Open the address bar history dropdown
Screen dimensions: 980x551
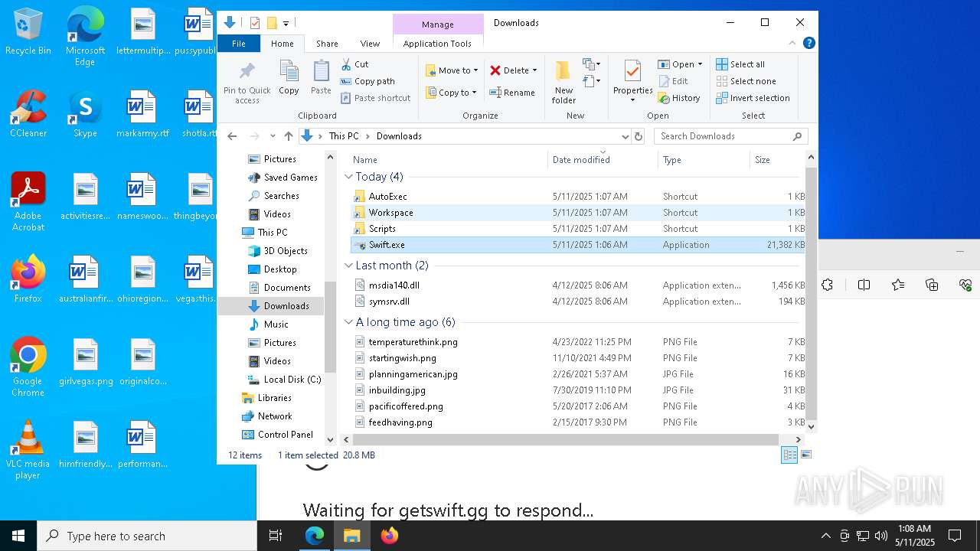tap(625, 136)
